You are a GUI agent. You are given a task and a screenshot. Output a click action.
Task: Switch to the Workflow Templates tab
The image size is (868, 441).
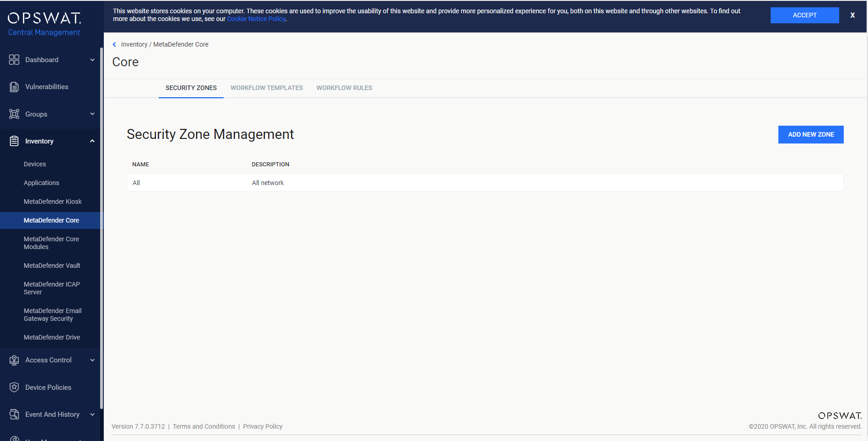267,88
